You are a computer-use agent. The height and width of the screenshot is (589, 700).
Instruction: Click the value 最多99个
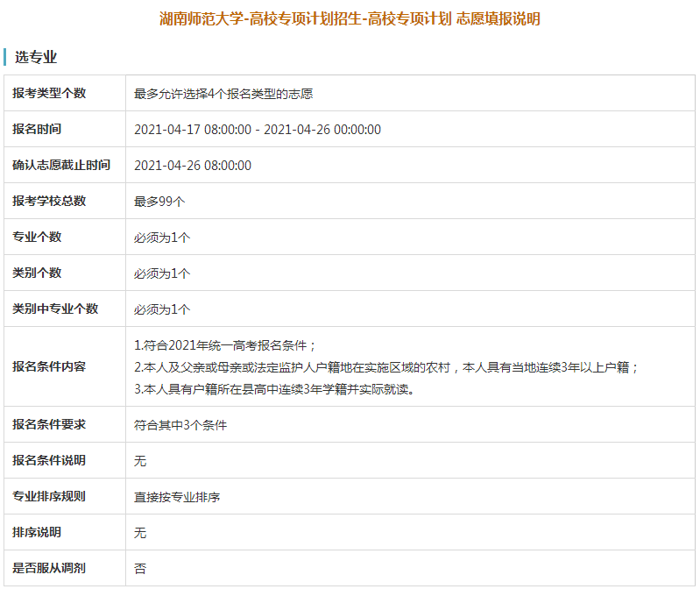click(x=159, y=202)
